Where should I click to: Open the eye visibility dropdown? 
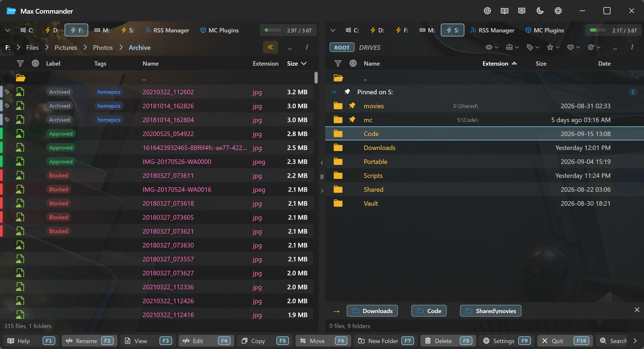point(492,47)
